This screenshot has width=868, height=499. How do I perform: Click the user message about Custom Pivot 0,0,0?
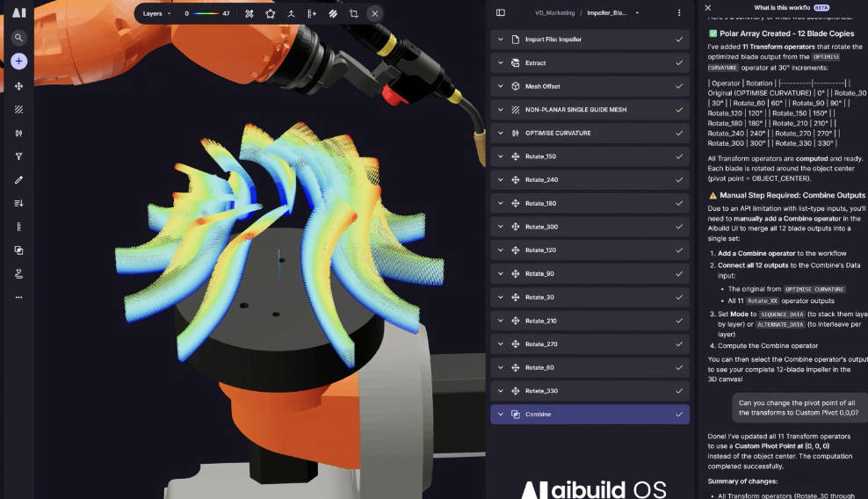click(799, 408)
